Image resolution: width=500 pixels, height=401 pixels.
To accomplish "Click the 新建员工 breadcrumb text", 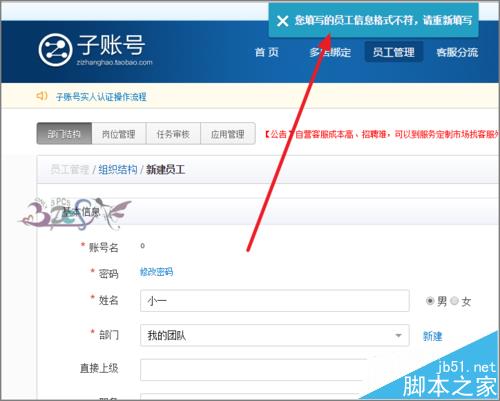I will coord(165,170).
